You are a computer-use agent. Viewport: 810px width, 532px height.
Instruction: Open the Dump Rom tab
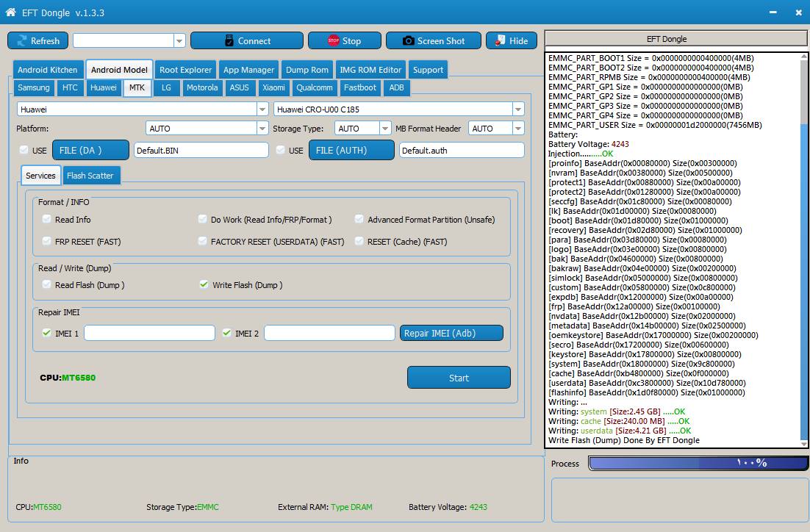click(x=307, y=70)
